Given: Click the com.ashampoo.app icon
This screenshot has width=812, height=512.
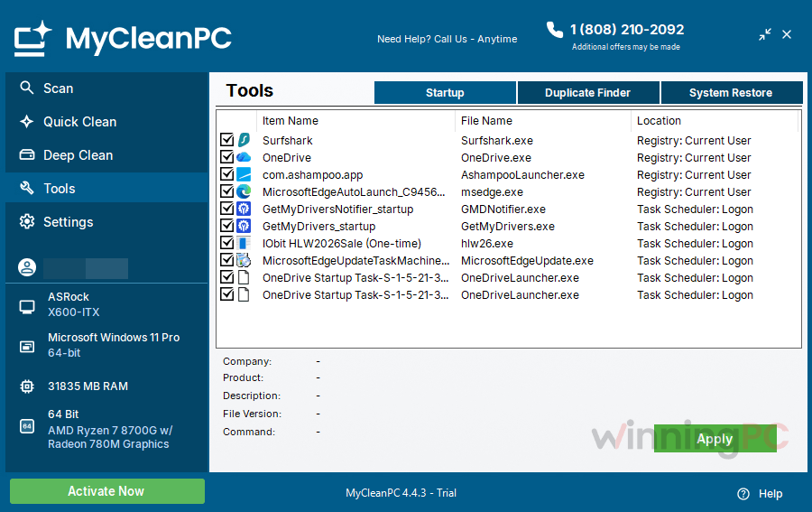Looking at the screenshot, I should (244, 174).
